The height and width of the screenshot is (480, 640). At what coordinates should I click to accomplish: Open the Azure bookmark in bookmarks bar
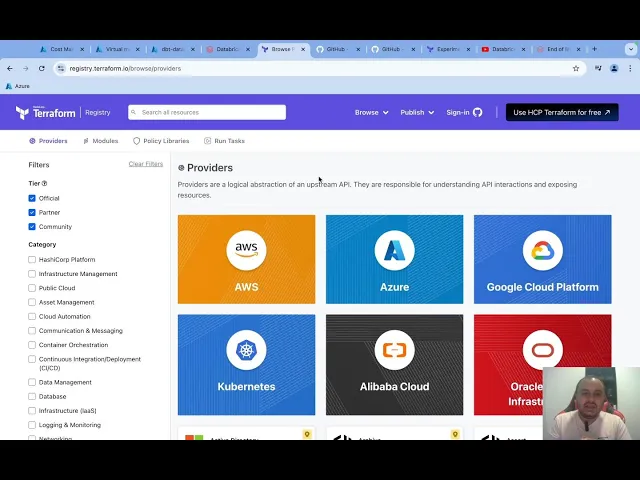[18, 86]
